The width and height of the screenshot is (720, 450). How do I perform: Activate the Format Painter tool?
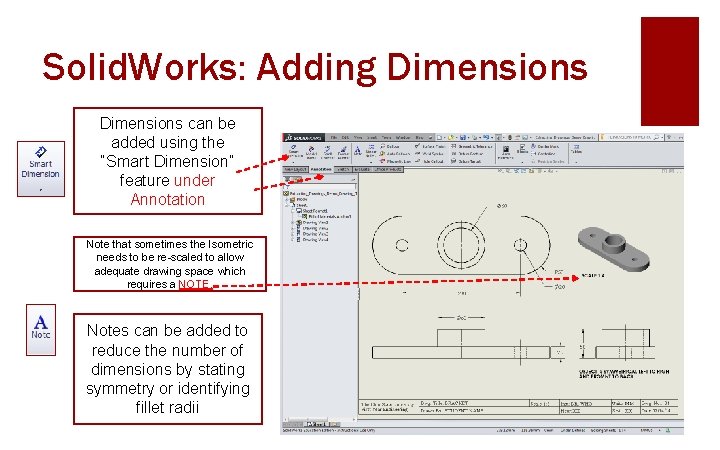click(343, 152)
